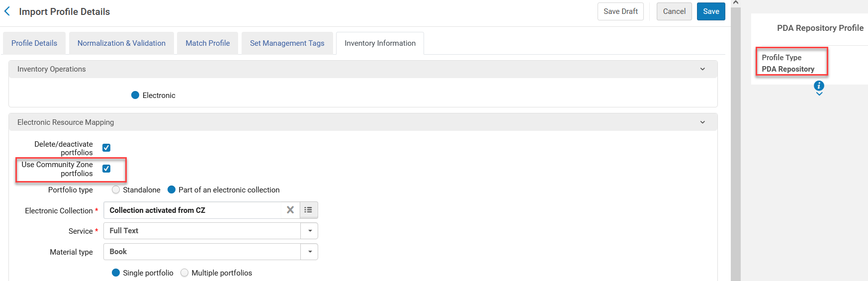Click the back arrow beside Import Profile Details
The height and width of the screenshot is (281, 868).
tap(7, 11)
